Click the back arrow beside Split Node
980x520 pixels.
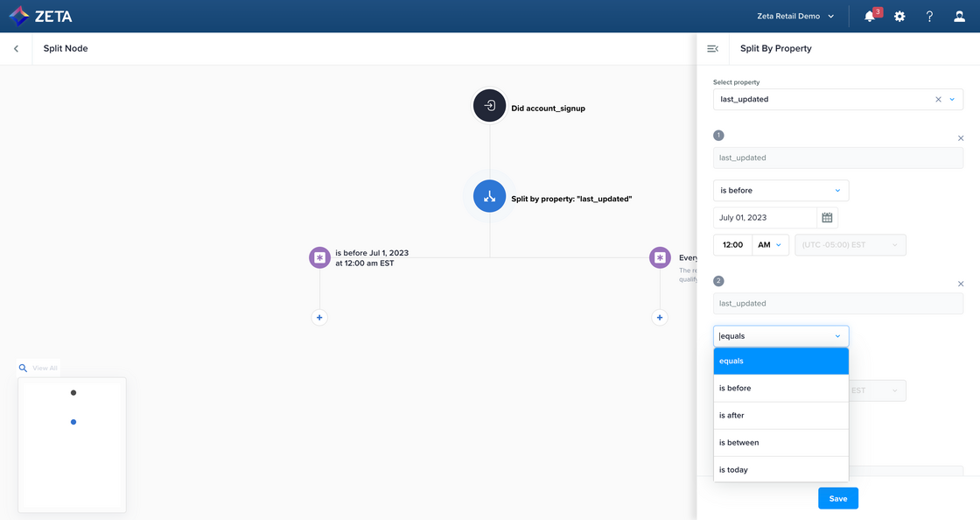[16, 49]
